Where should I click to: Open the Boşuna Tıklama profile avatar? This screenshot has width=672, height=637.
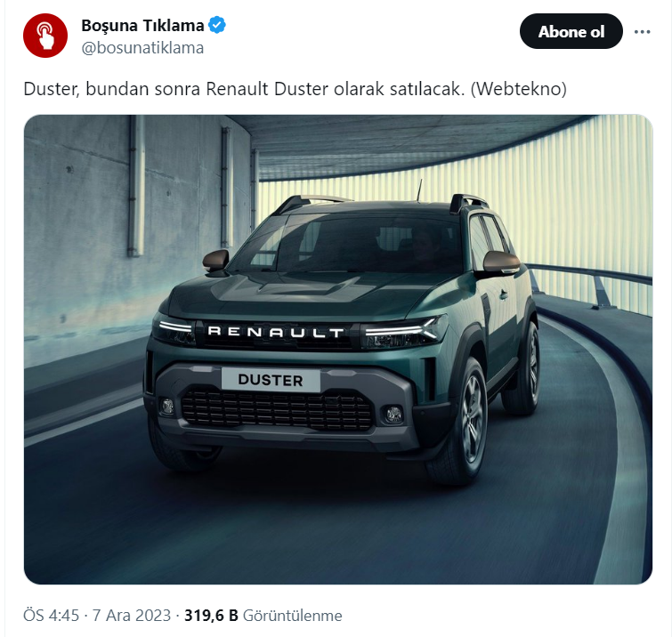pyautogui.click(x=45, y=36)
